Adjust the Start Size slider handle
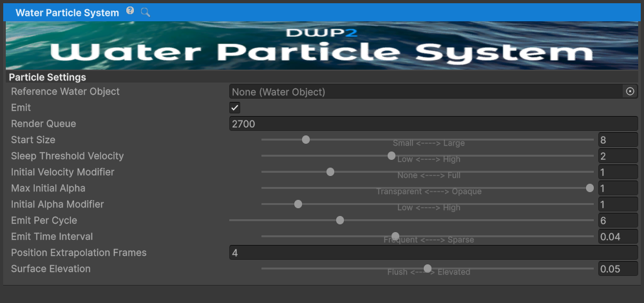The image size is (644, 303). click(x=305, y=140)
